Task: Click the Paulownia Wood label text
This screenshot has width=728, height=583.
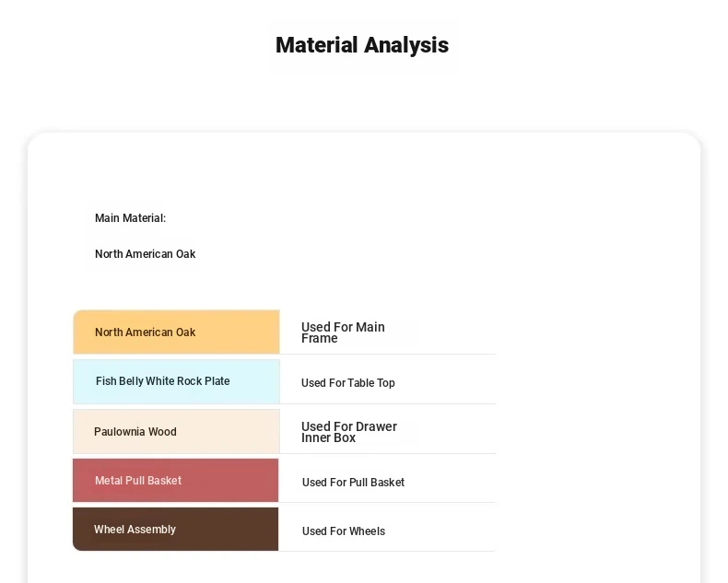Action: [x=135, y=432]
